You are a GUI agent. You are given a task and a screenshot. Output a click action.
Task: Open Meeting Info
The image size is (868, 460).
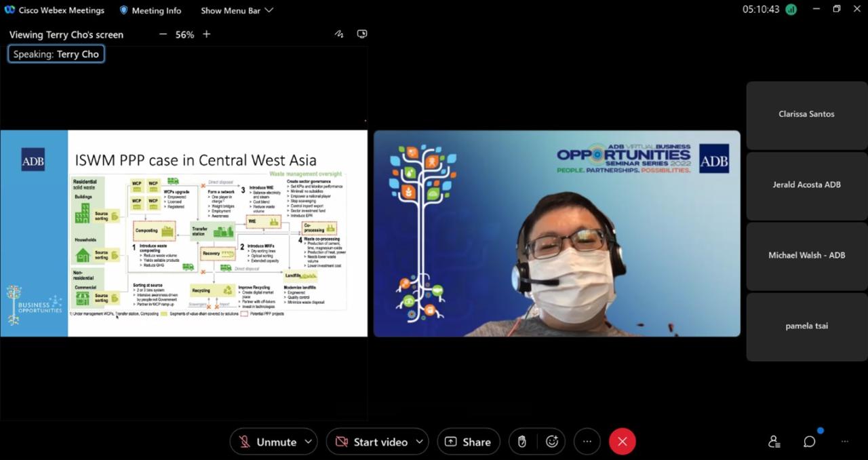click(x=151, y=10)
